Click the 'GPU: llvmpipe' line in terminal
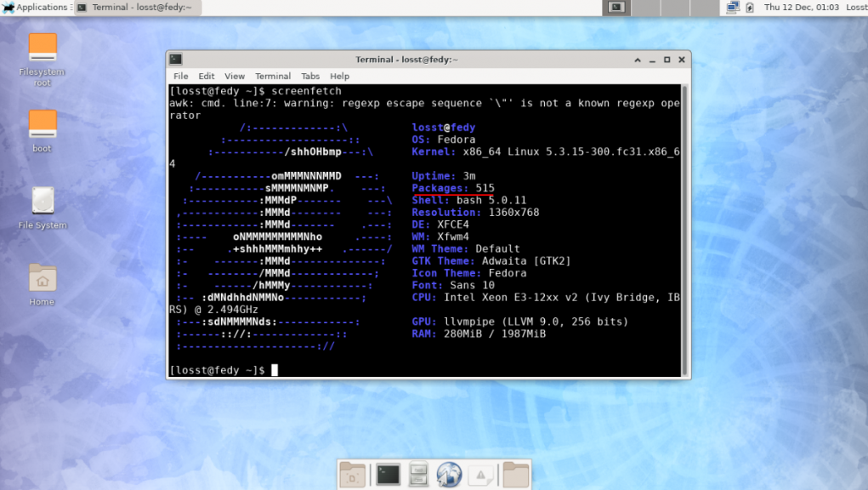This screenshot has width=868, height=490. tap(519, 322)
